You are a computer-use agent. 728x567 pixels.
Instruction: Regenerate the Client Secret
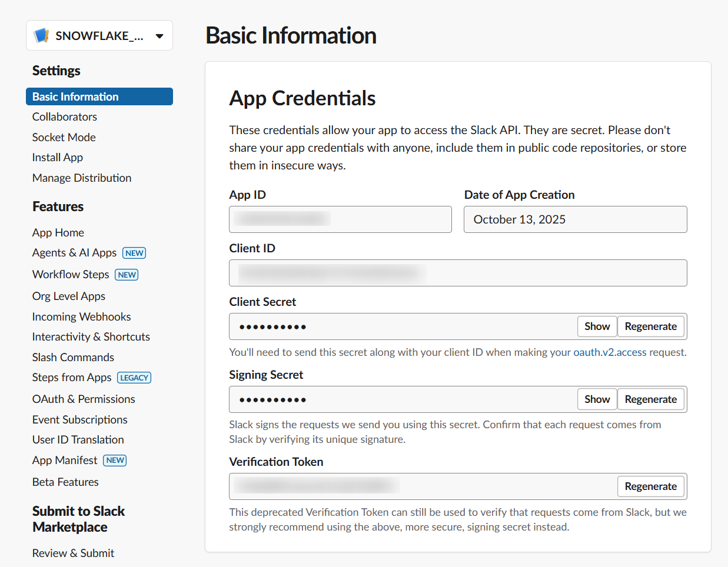point(650,326)
